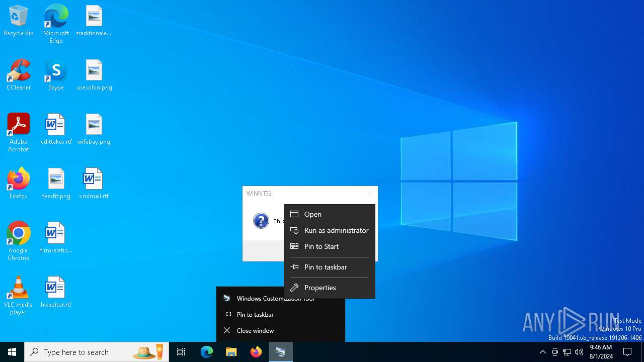Select the xmlmail.rtf document icon

[94, 184]
